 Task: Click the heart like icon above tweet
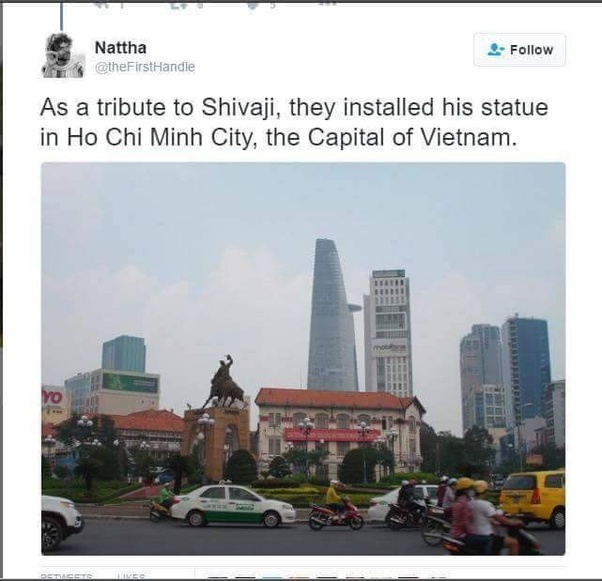point(251,5)
